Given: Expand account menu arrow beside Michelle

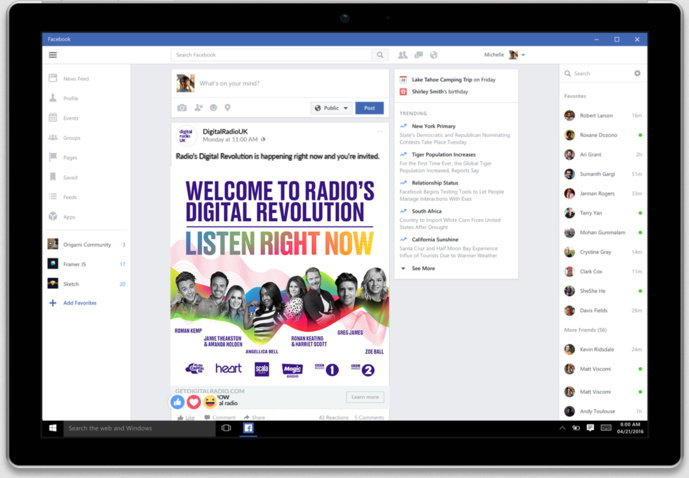Looking at the screenshot, I should click(523, 55).
